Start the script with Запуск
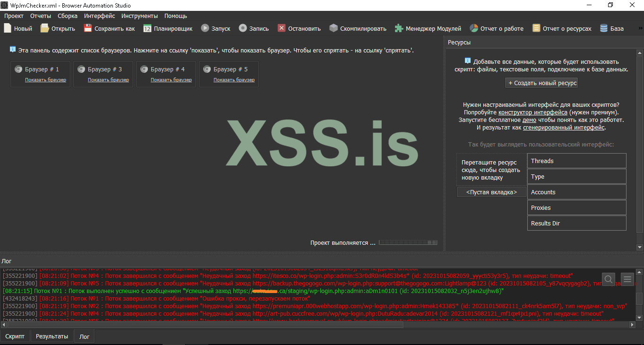 pos(215,28)
